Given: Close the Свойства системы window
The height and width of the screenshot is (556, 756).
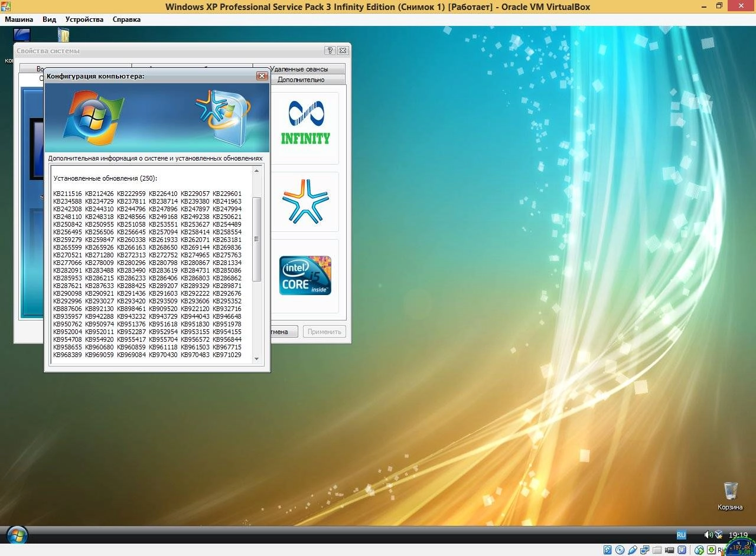Looking at the screenshot, I should point(343,51).
